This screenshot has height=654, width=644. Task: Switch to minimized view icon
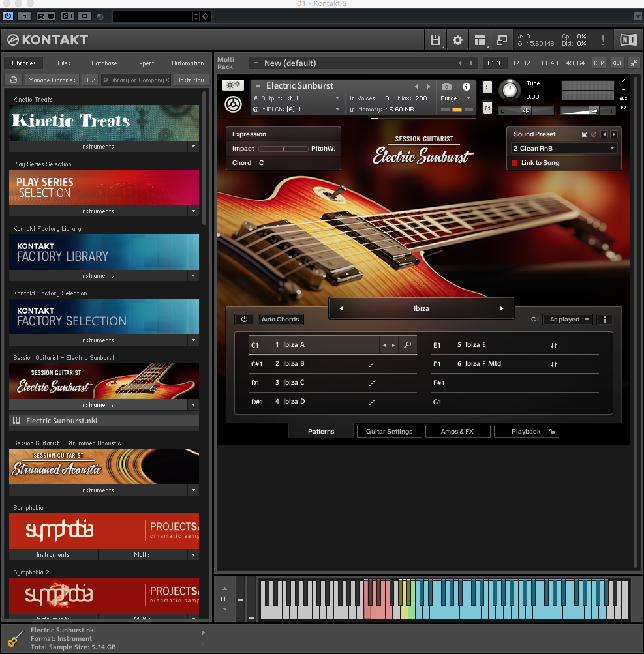502,40
